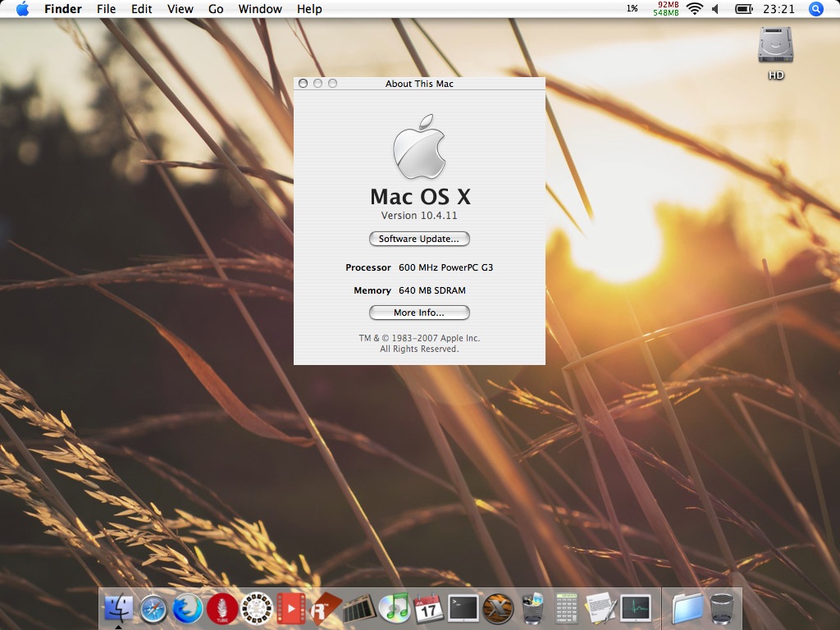Zoom the About This Mac window
The height and width of the screenshot is (630, 840).
click(x=333, y=84)
